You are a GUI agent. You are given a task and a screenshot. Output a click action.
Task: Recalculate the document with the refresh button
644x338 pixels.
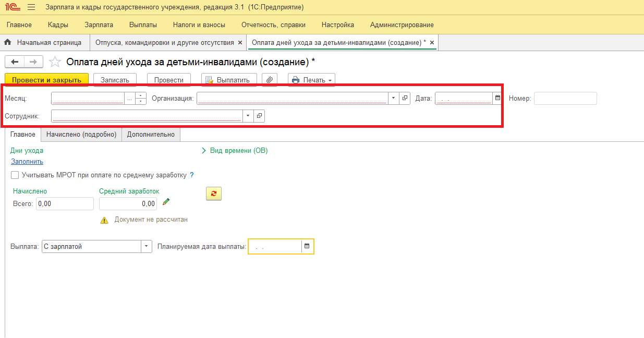click(214, 194)
